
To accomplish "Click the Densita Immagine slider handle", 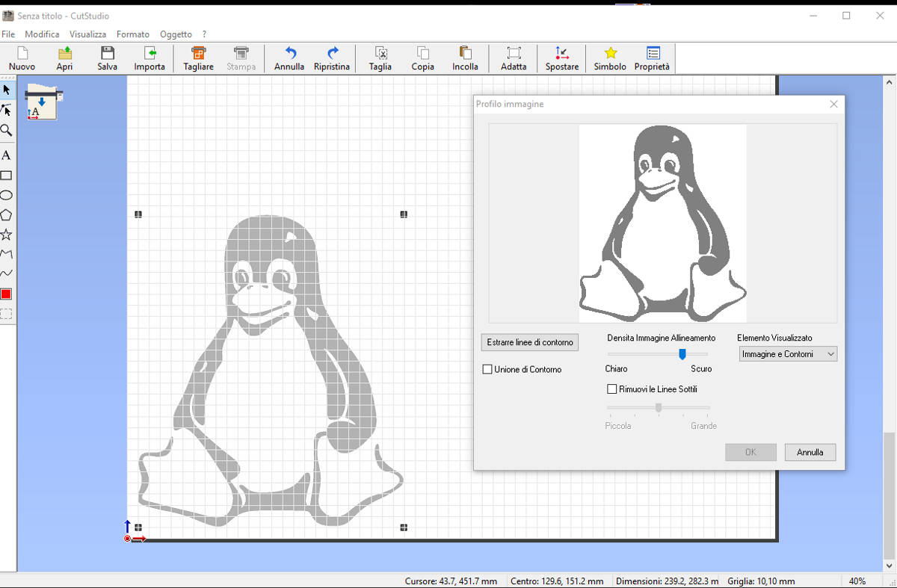I will coord(682,354).
